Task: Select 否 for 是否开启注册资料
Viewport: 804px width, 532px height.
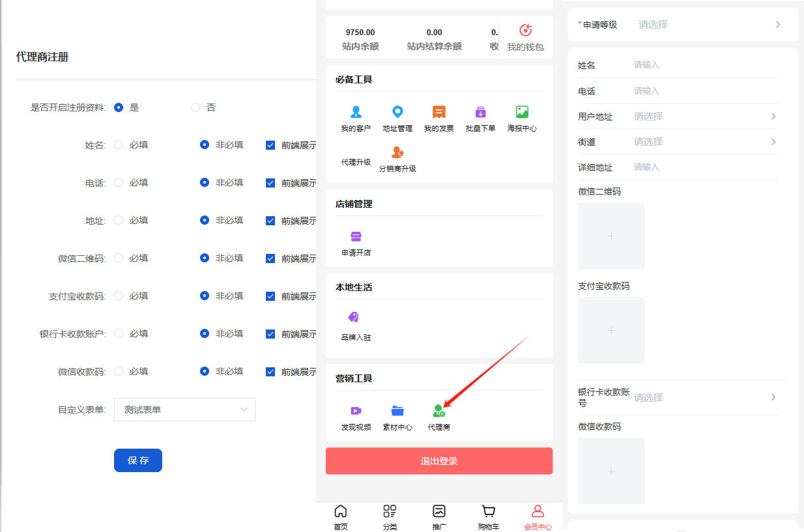Action: tap(195, 107)
